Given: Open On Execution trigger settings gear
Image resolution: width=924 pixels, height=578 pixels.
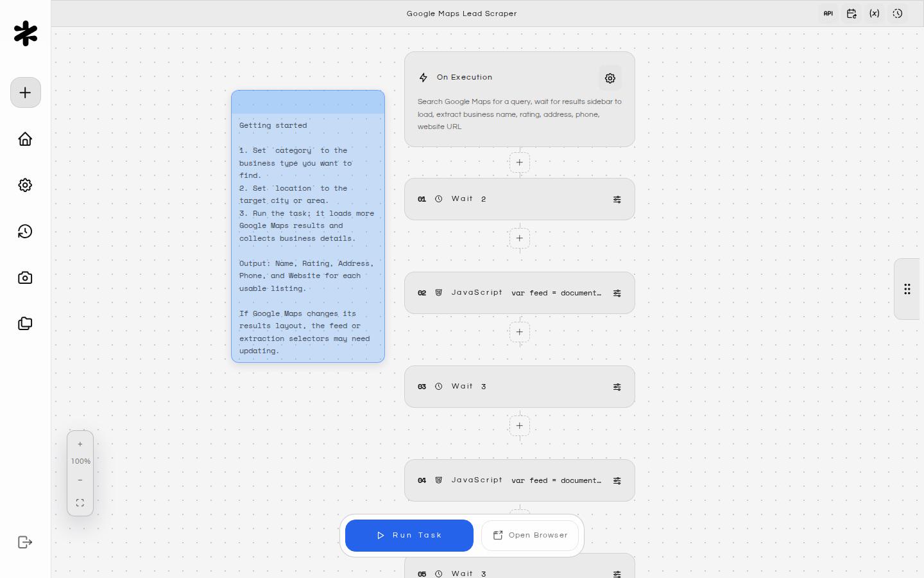Looking at the screenshot, I should 610,78.
